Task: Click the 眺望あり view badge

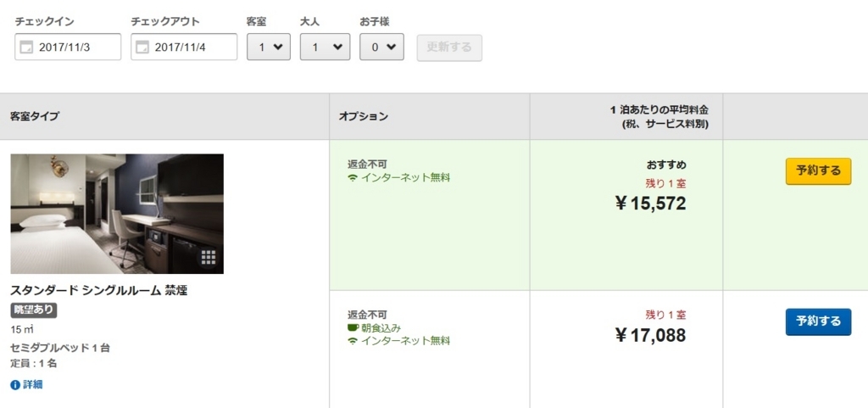Action: point(34,310)
